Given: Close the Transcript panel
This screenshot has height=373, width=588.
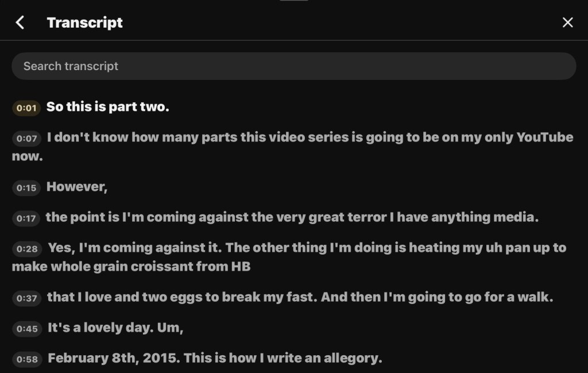Looking at the screenshot, I should point(567,22).
